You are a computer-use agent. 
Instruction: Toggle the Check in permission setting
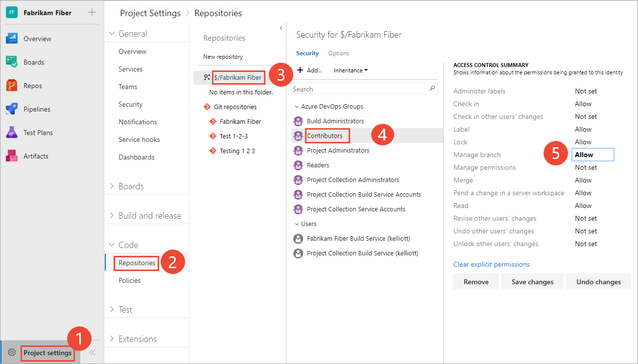(x=583, y=104)
